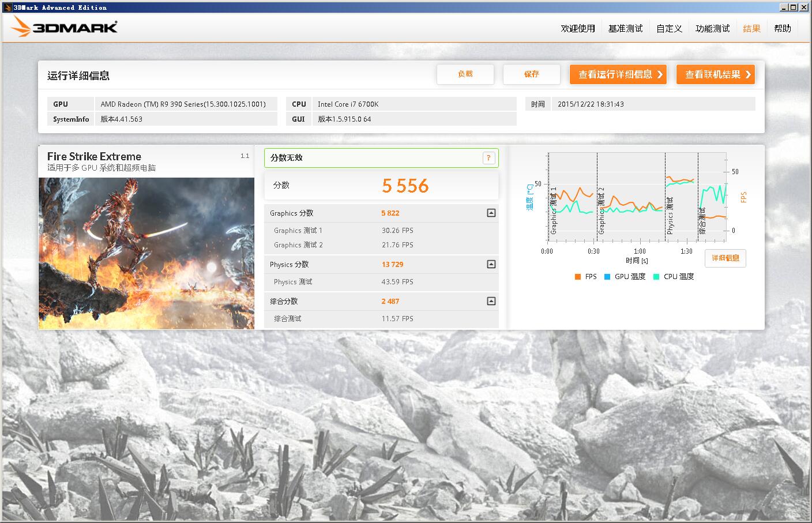Select the 功能测试 tab
812x523 pixels.
coord(713,28)
